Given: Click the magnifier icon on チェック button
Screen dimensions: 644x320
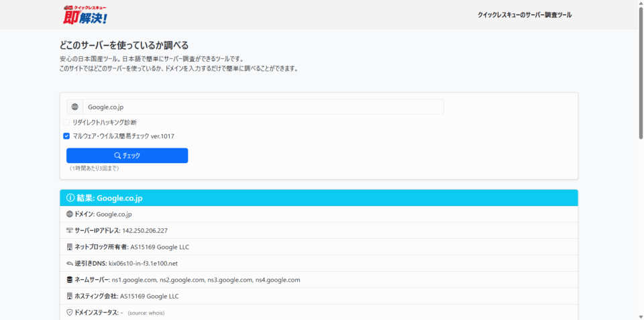Looking at the screenshot, I should (117, 155).
